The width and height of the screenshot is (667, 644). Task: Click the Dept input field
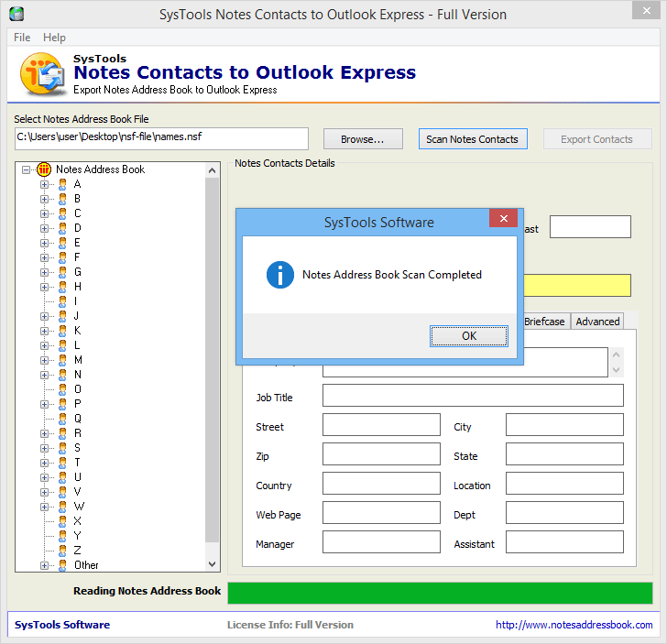[564, 513]
